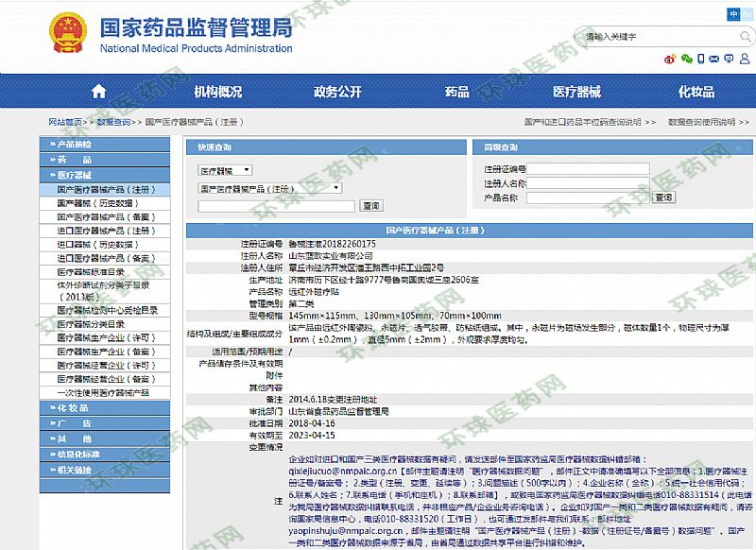Switch language to English (En)
This screenshot has height=550, width=756.
749,14
